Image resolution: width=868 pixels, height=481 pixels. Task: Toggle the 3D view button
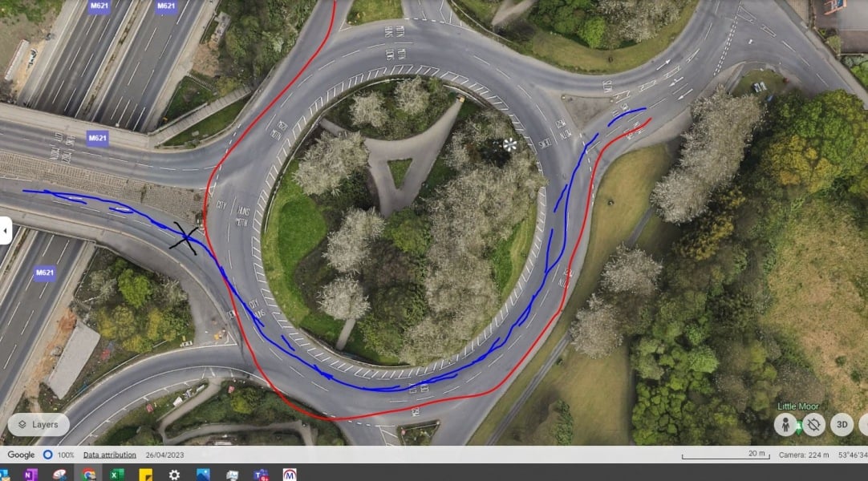(842, 424)
